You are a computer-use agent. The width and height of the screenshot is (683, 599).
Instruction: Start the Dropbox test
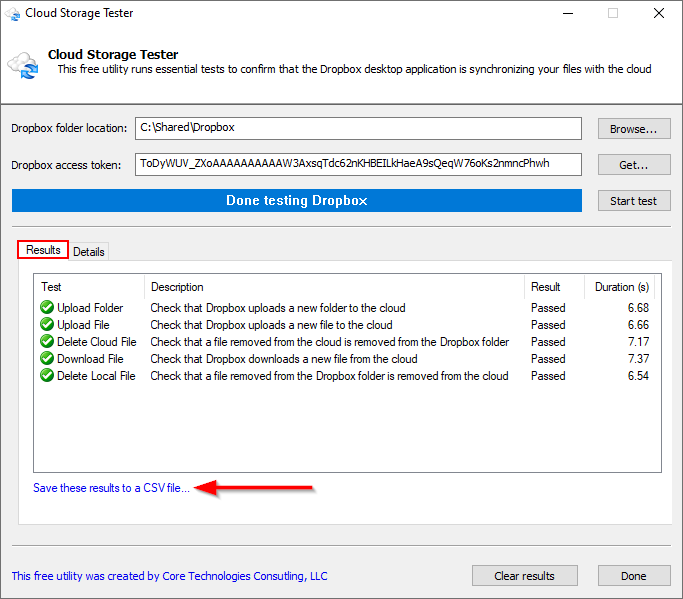pyautogui.click(x=634, y=201)
